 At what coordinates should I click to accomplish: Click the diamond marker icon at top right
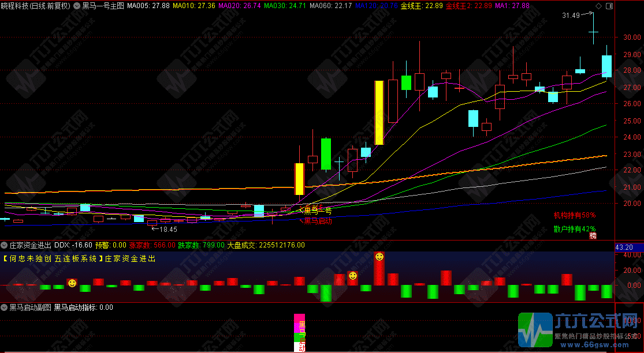tap(598, 6)
